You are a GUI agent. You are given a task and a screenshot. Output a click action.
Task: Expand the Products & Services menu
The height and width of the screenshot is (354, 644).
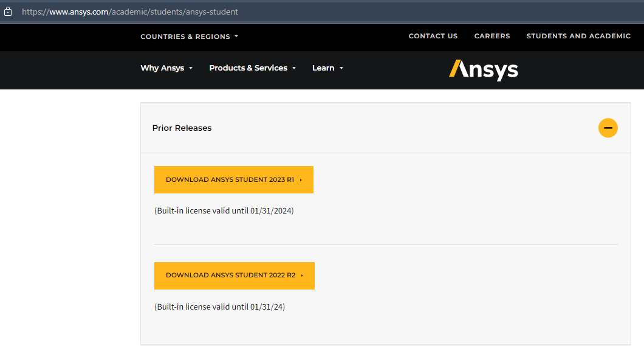(248, 68)
